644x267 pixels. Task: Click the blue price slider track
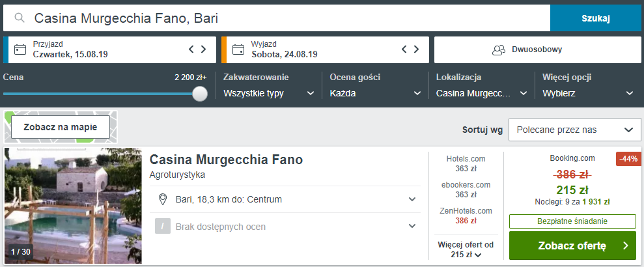coord(98,94)
